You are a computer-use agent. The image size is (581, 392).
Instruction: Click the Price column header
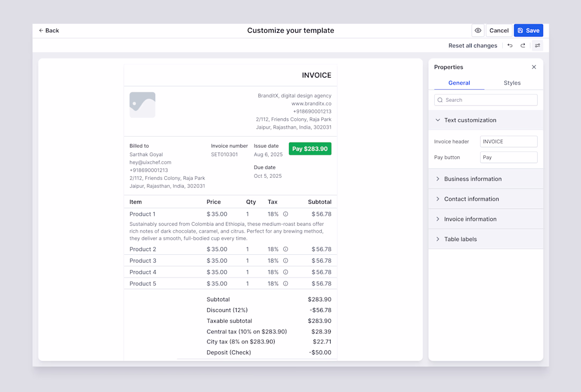pos(213,202)
